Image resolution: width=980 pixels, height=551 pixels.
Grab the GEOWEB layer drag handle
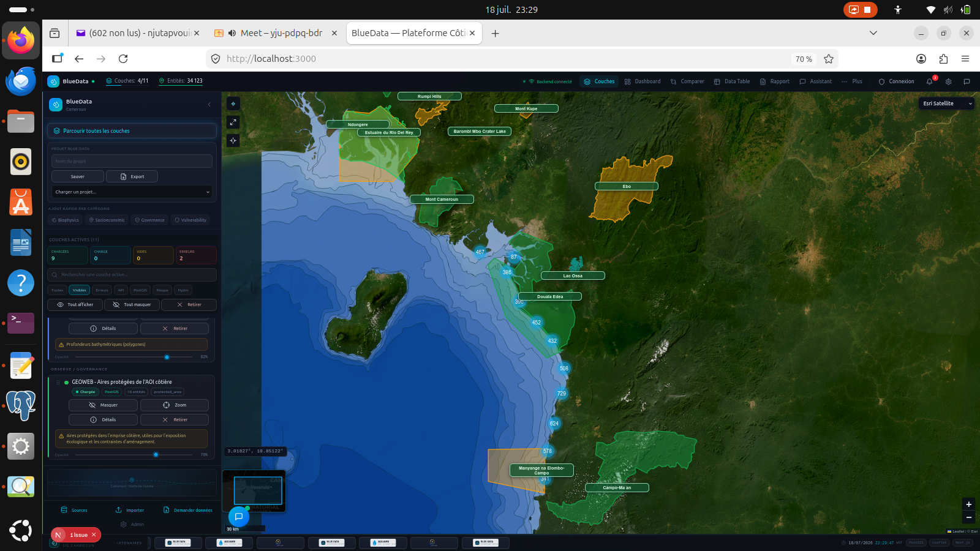coord(58,383)
